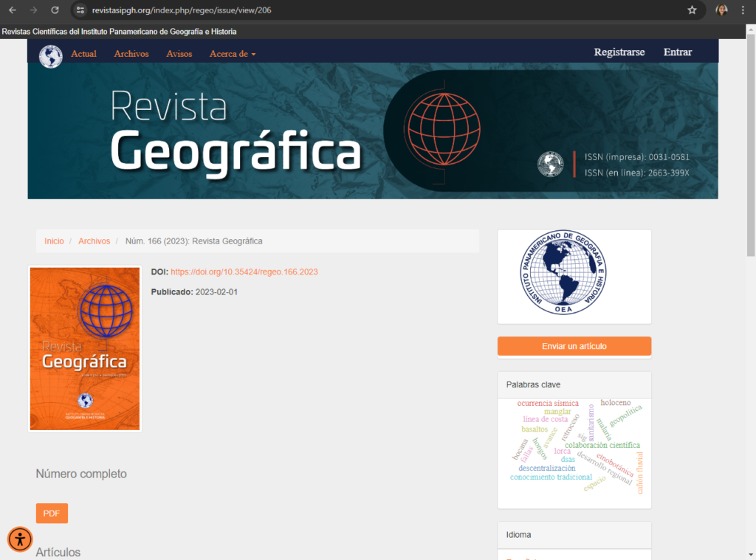Click the Registrarse link

click(619, 52)
